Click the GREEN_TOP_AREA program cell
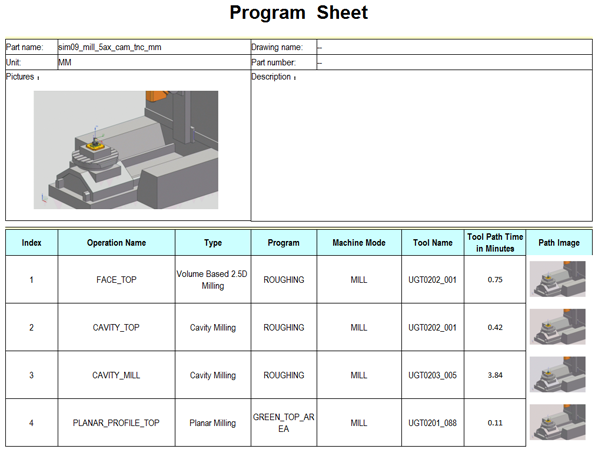This screenshot has width=595, height=449. (x=284, y=422)
